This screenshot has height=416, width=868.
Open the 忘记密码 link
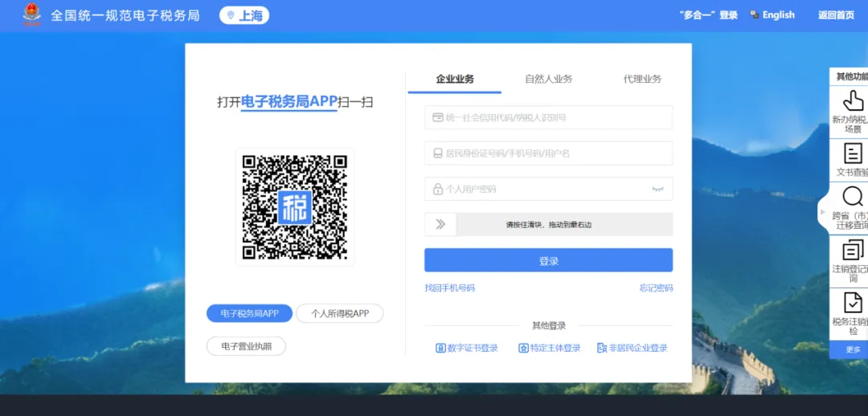click(656, 288)
